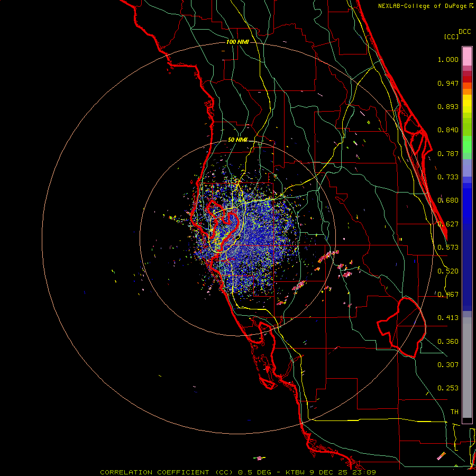The height and width of the screenshot is (476, 476).
Task: Pick the gray segment of the color bar
Action: (467, 368)
